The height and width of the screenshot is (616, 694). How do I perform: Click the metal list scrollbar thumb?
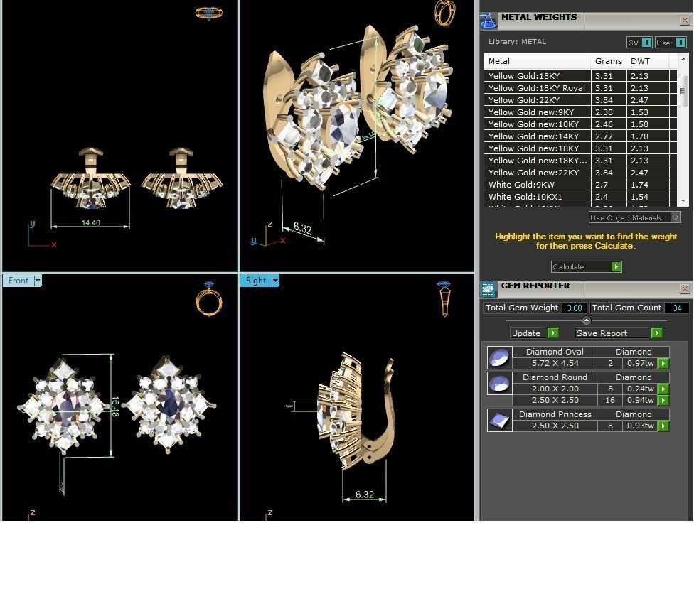(683, 91)
